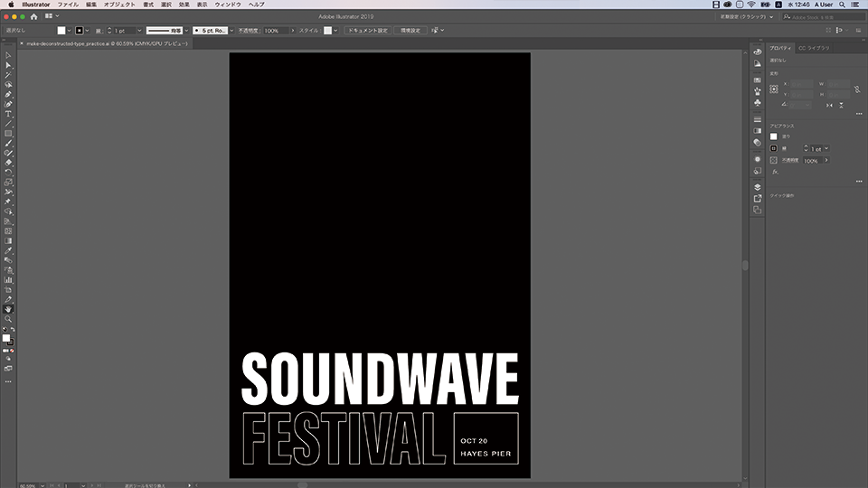Click the Adobe Stock search field

click(824, 17)
